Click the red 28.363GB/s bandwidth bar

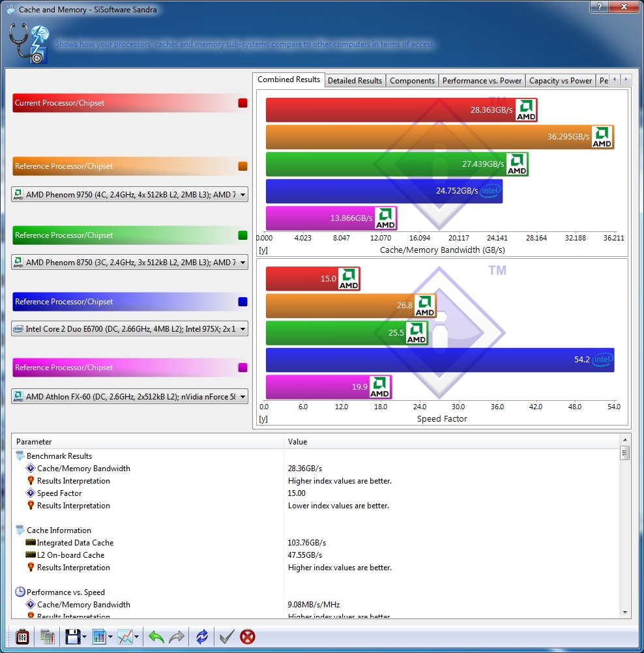pos(402,110)
